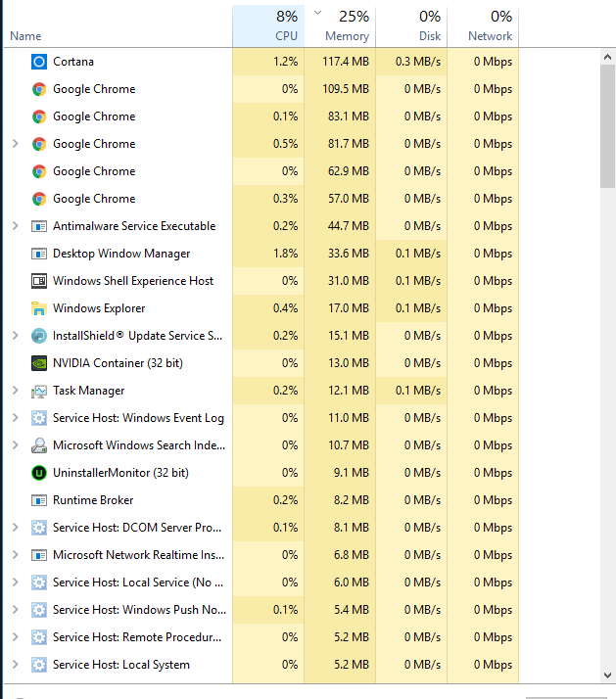
Task: Expand InstallShield Update Service
Action: pyautogui.click(x=15, y=335)
